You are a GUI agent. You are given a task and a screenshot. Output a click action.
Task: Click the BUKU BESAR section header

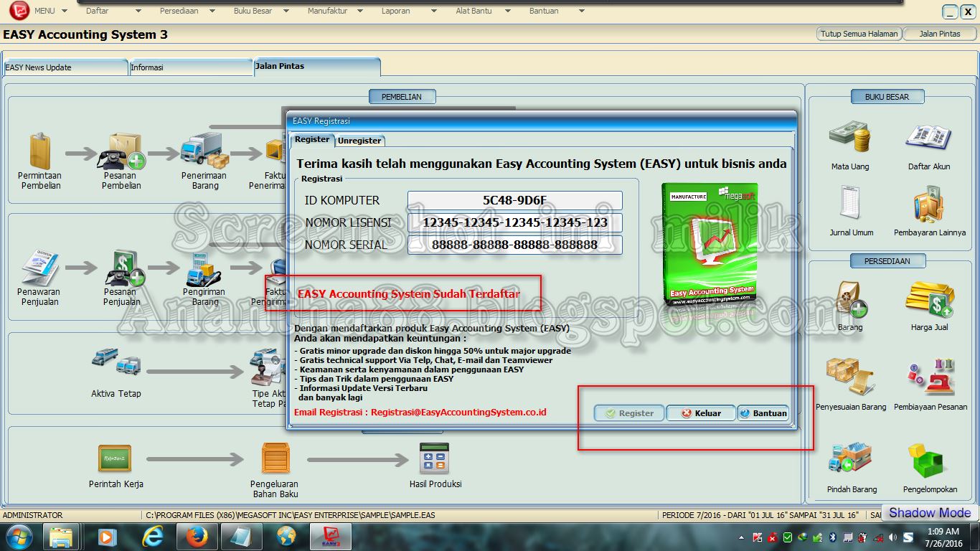[887, 97]
